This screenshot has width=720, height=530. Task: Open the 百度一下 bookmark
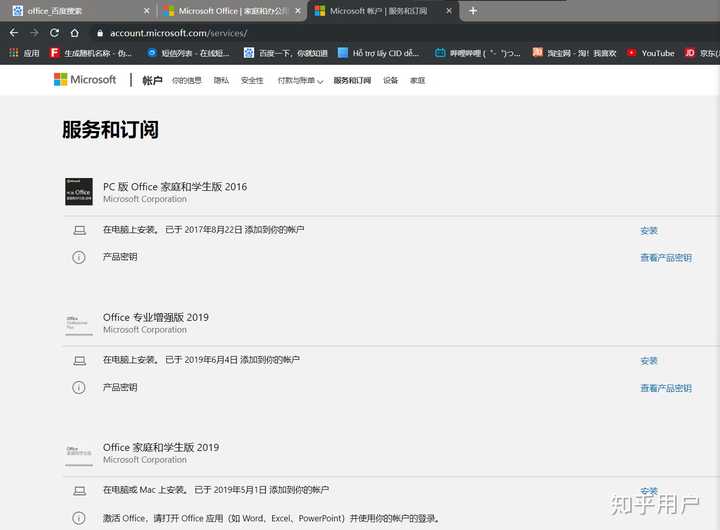click(286, 53)
